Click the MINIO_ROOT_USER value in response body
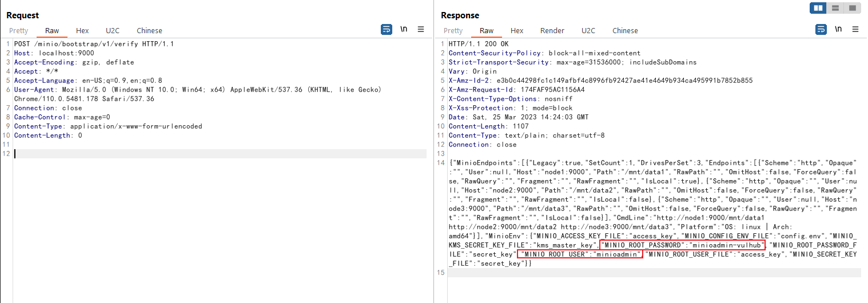 pyautogui.click(x=617, y=254)
